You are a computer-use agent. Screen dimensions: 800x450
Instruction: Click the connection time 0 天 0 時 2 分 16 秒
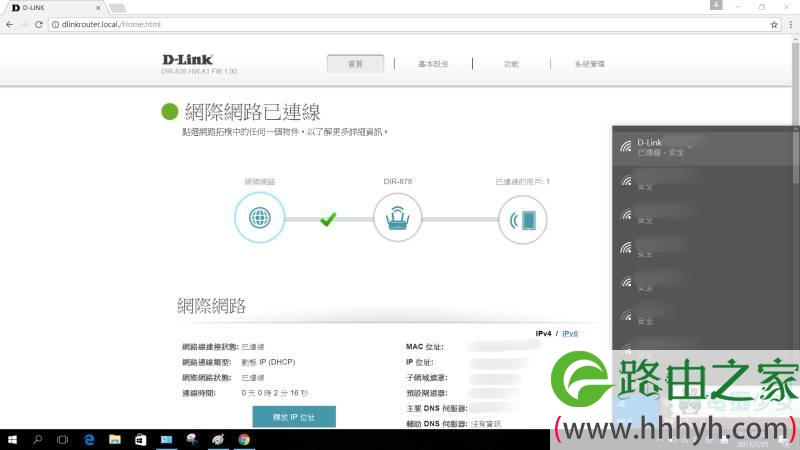pos(274,393)
